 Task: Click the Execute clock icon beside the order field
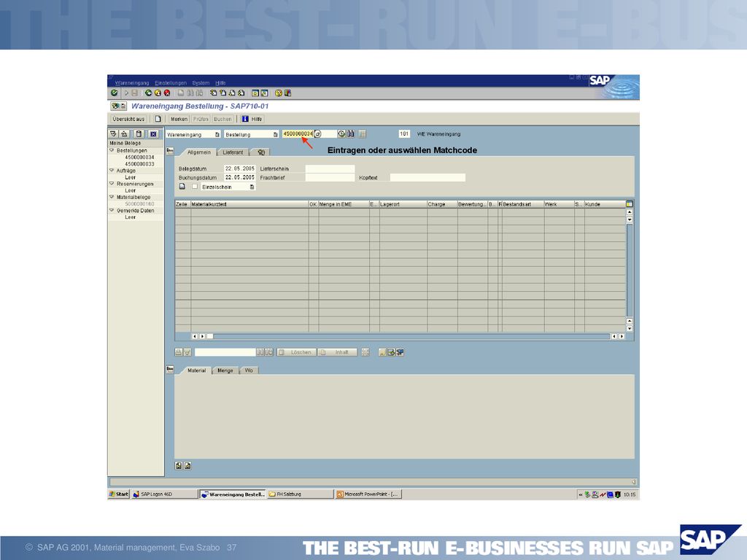(341, 134)
